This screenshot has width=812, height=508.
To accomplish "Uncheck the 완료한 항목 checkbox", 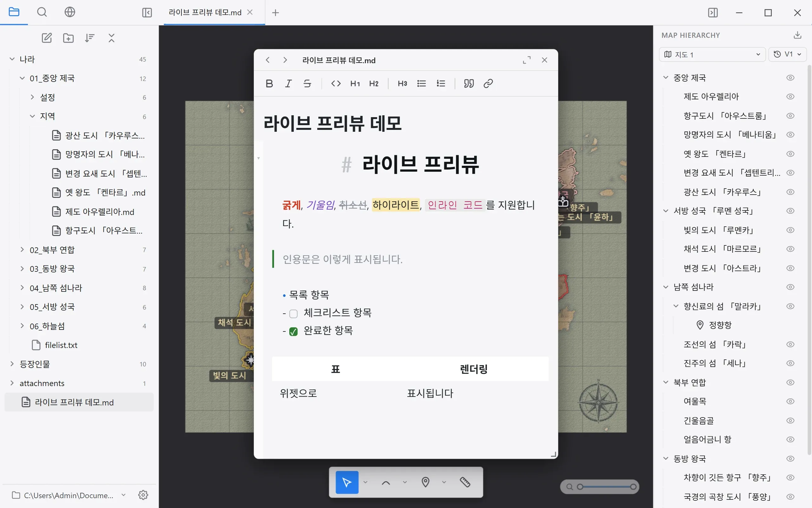I will (293, 332).
